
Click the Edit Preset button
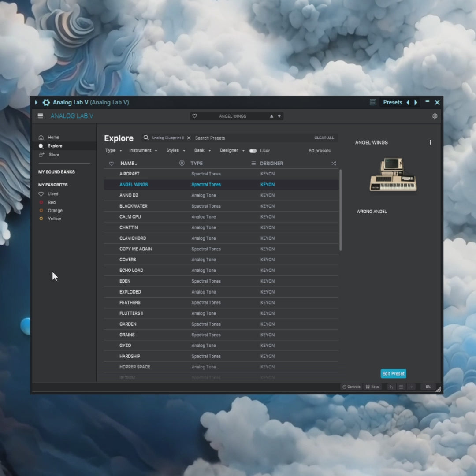[393, 374]
